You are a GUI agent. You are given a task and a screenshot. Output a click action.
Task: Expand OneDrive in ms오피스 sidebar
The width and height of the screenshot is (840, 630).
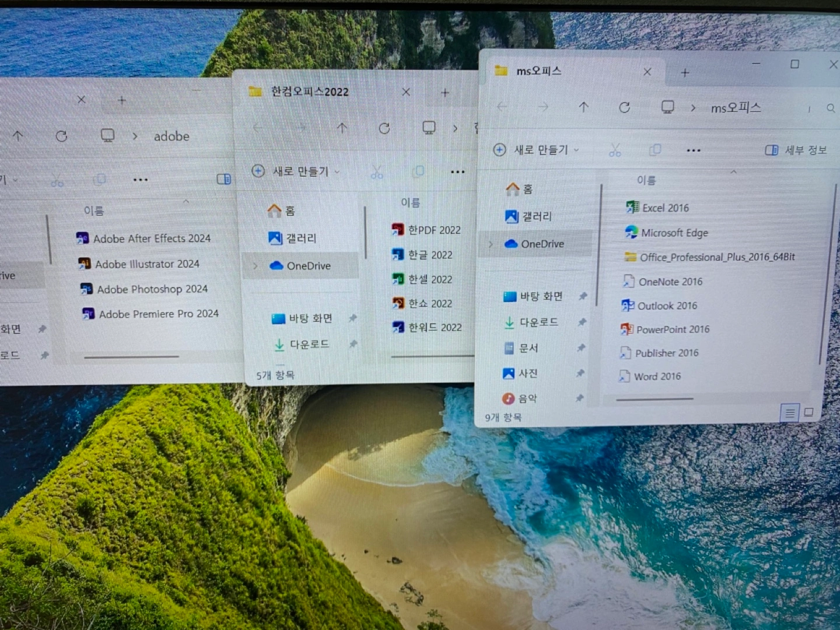(x=491, y=244)
